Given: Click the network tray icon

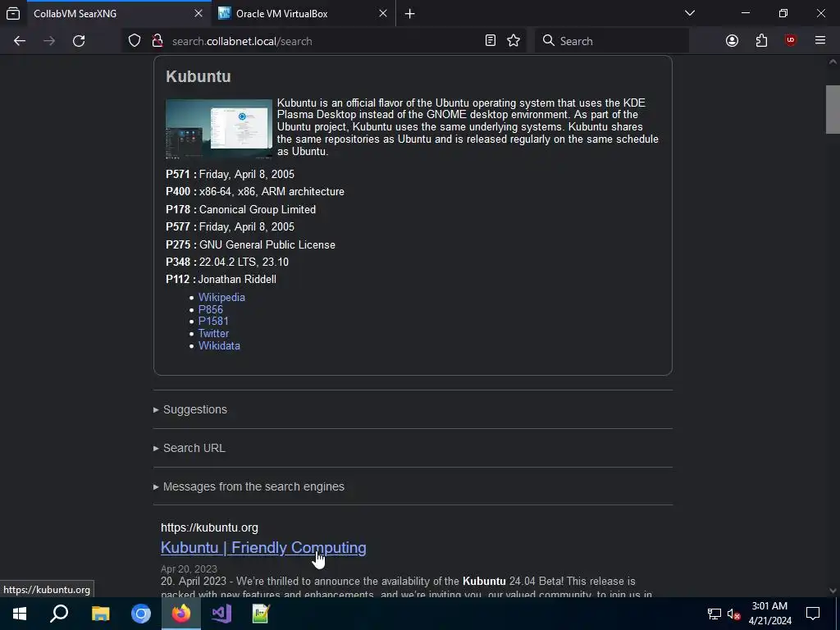Looking at the screenshot, I should (714, 614).
